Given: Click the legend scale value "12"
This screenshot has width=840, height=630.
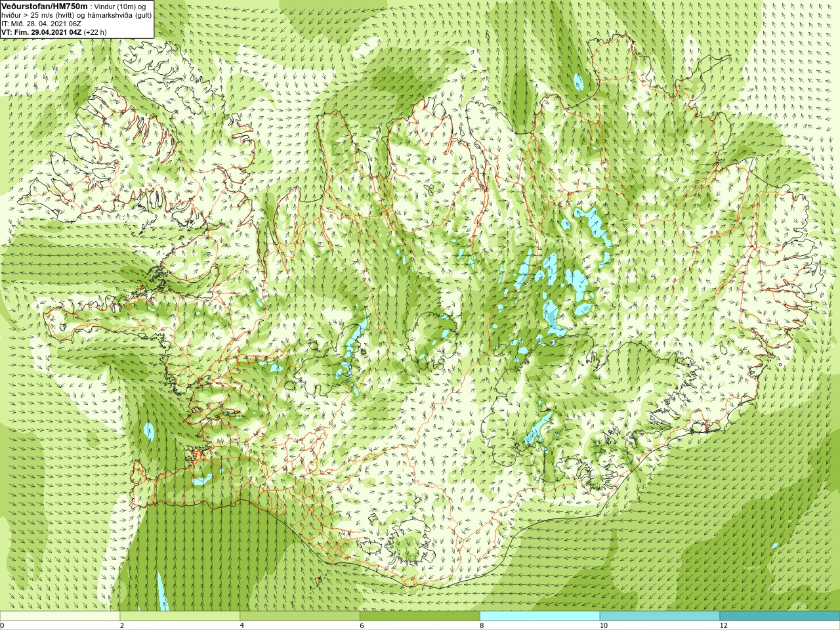Looking at the screenshot, I should pos(723,625).
